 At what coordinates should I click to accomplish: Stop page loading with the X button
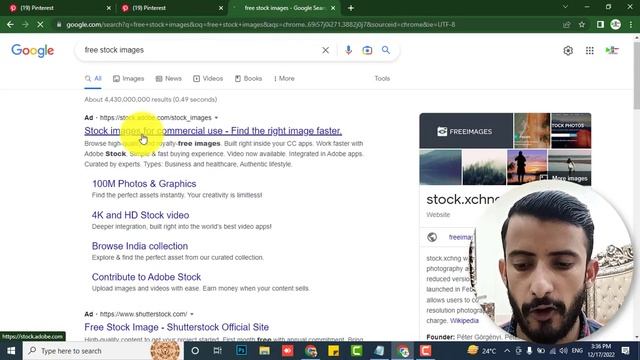40,24
